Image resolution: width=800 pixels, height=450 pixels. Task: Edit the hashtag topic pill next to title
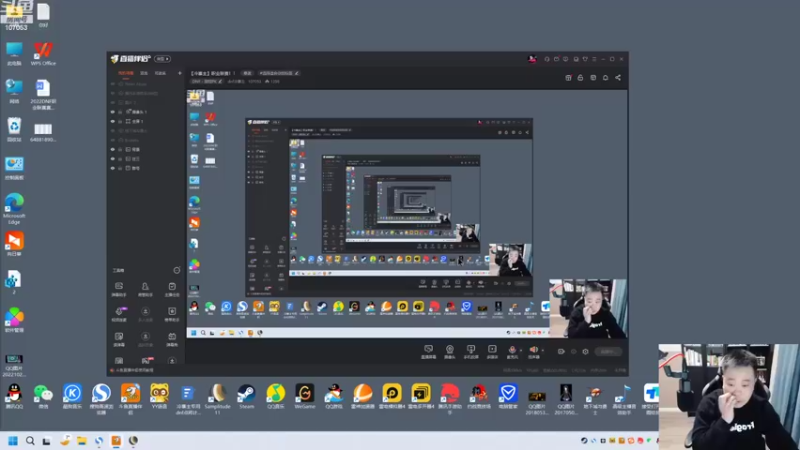point(279,73)
